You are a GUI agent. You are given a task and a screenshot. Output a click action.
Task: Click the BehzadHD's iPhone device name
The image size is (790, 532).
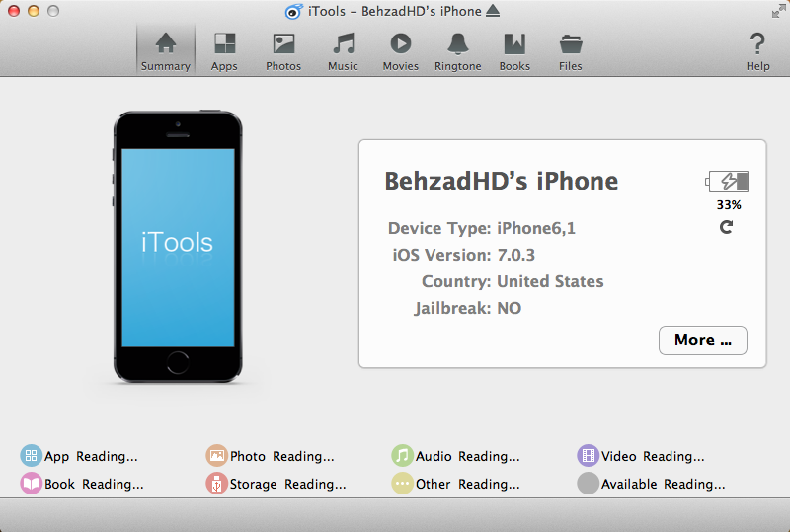point(502,181)
